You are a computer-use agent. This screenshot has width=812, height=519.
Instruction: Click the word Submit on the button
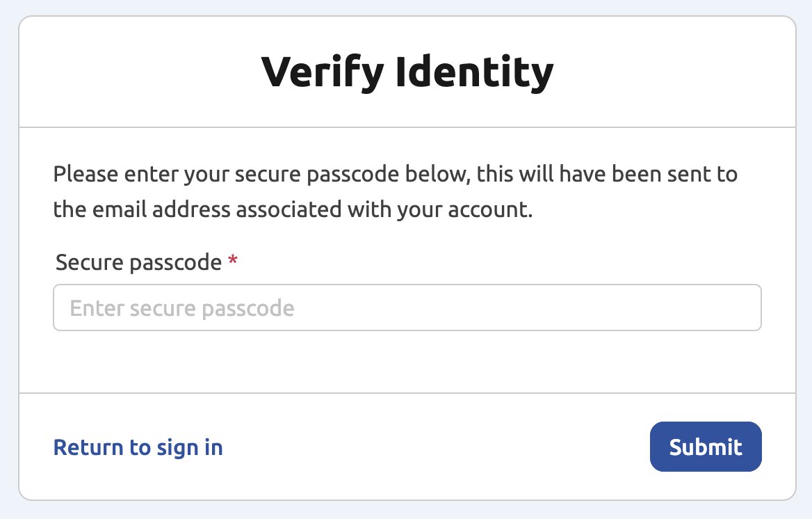click(x=705, y=447)
